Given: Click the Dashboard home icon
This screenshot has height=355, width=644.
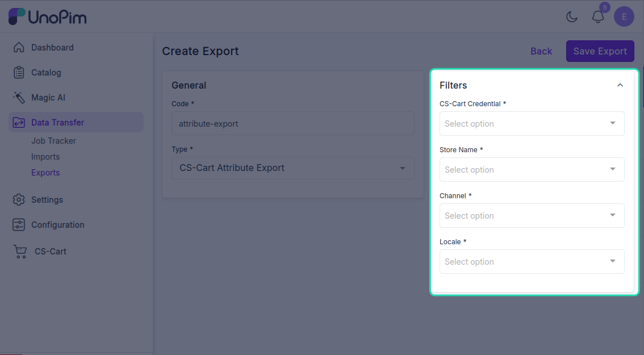Looking at the screenshot, I should [x=19, y=47].
